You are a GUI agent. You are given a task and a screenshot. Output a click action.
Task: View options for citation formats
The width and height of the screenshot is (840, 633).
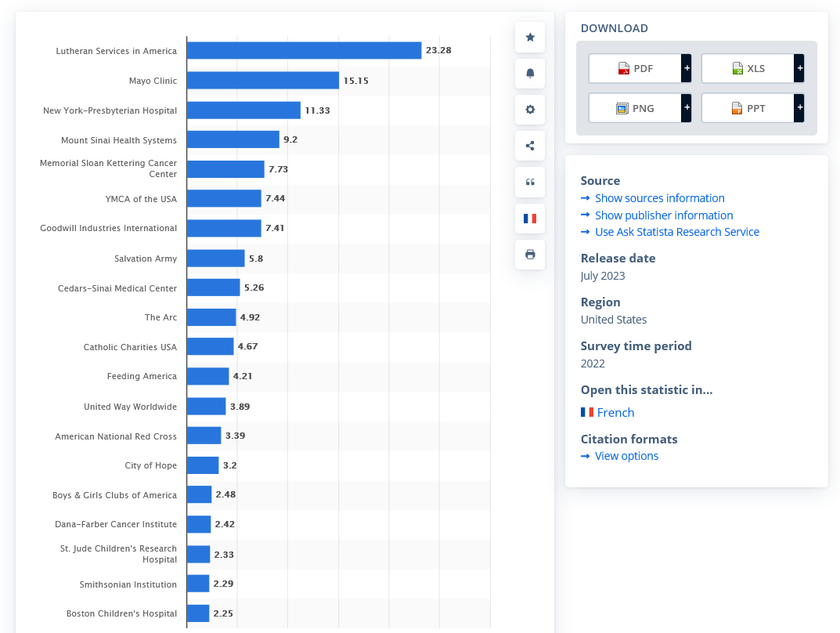(x=627, y=456)
